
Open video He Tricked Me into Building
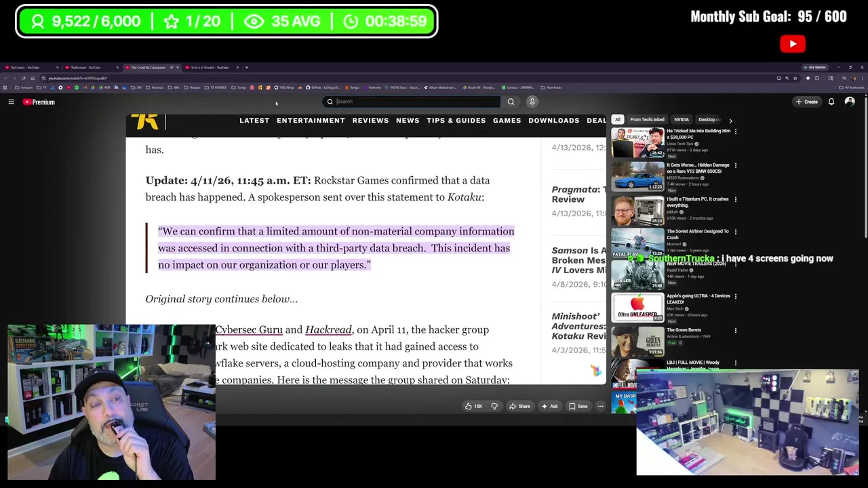(638, 142)
